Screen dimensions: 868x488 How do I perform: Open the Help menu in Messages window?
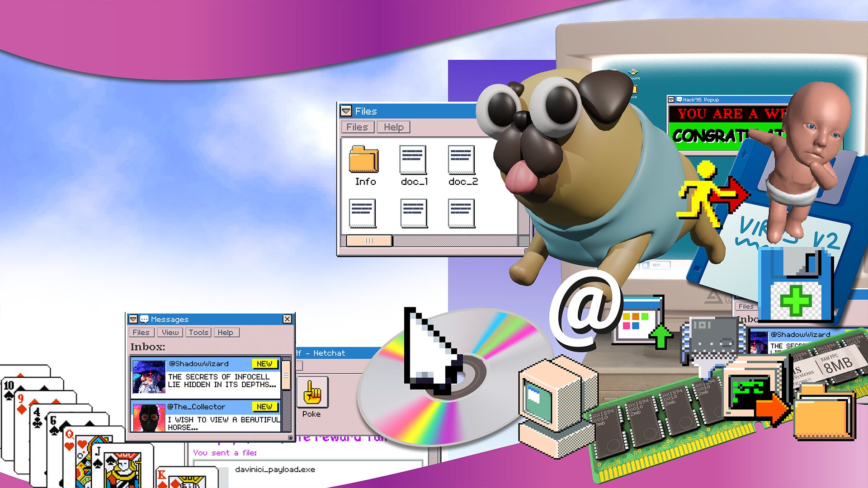(226, 333)
